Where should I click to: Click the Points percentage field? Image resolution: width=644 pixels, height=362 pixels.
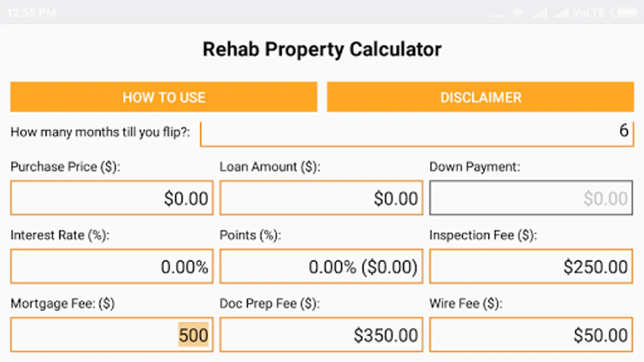pos(321,266)
